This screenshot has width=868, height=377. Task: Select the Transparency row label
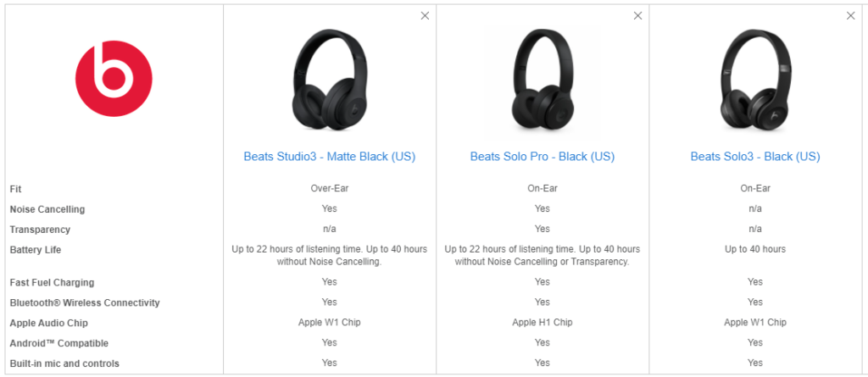[x=40, y=230]
